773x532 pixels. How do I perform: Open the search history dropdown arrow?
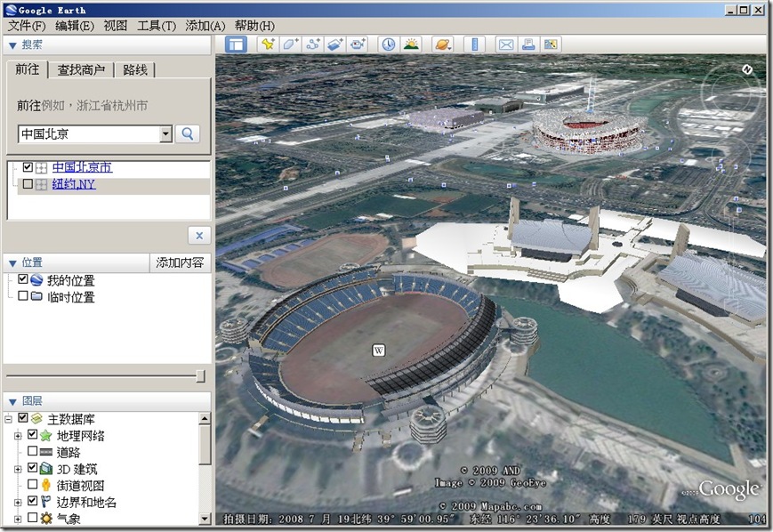click(x=166, y=133)
